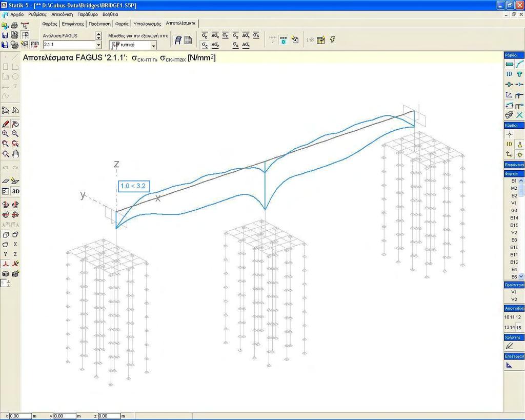
Task: Click the pen icon under Χρήστης
Action: coord(509,346)
